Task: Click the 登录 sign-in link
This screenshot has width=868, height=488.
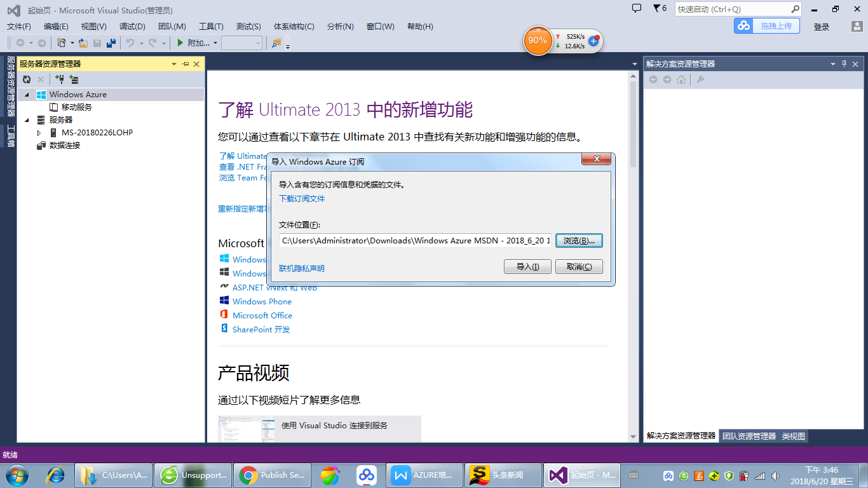Action: pyautogui.click(x=822, y=27)
